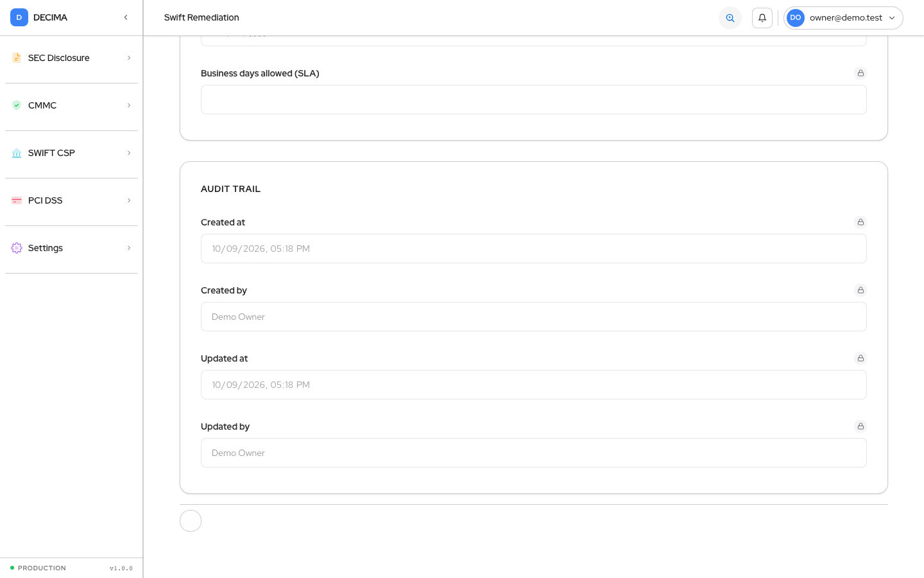The image size is (924, 578).
Task: Click lock icon beside Created by
Action: 860,290
